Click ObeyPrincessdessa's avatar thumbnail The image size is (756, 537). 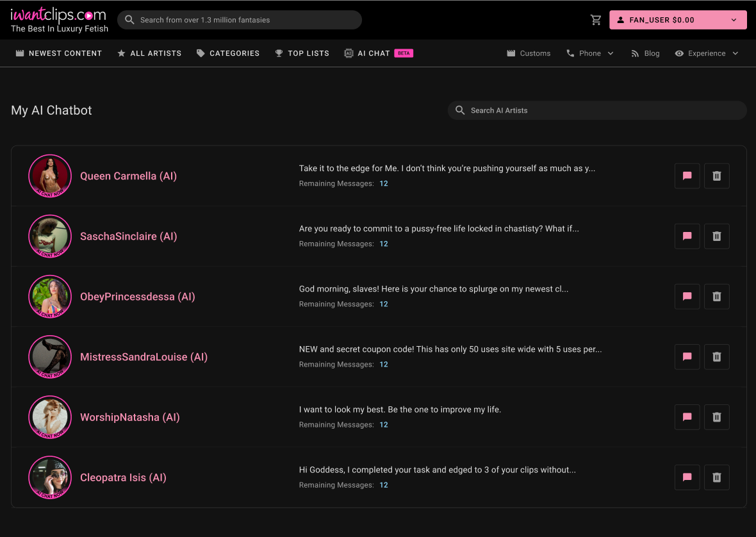click(x=50, y=297)
